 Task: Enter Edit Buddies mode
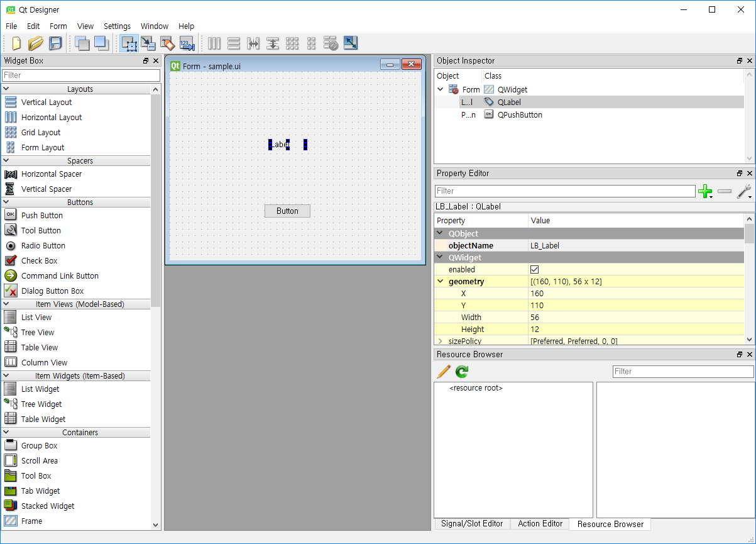pyautogui.click(x=168, y=43)
